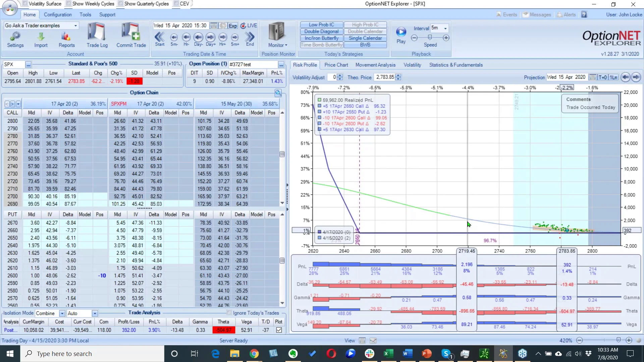Image resolution: width=644 pixels, height=362 pixels.
Task: Toggle the Exp button
Action: [x=233, y=26]
